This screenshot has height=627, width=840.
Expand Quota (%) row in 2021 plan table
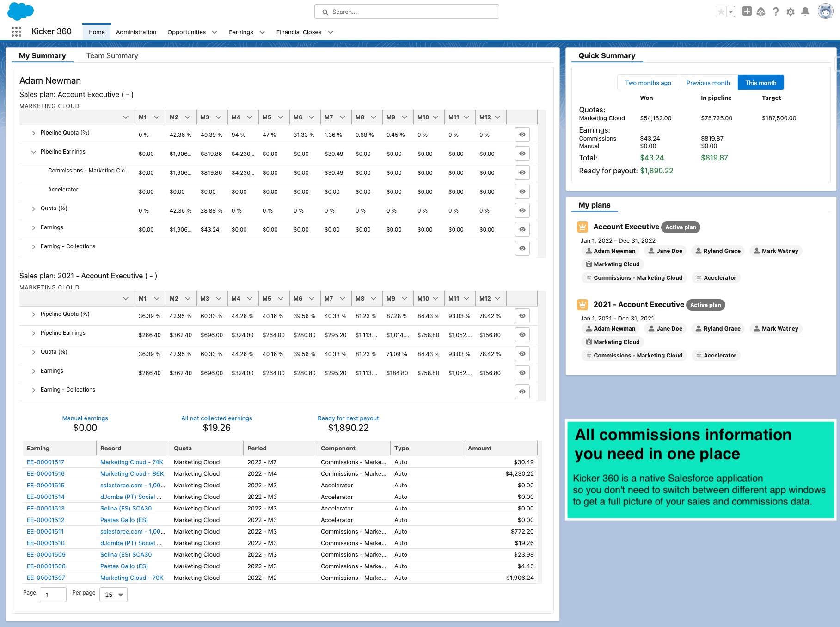[34, 352]
